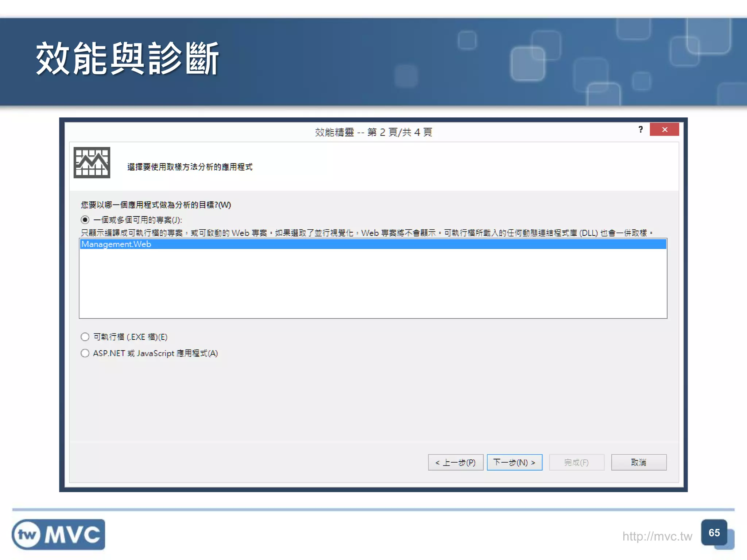The height and width of the screenshot is (560, 747).
Task: Click the '選擇要使用取樣方法分析的應用程式' heading text
Action: coord(190,167)
